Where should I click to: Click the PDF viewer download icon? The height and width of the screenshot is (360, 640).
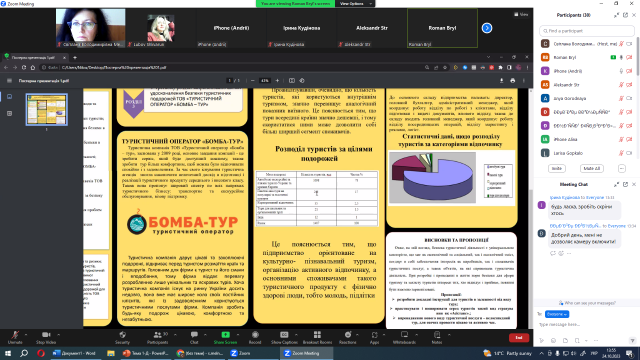pos(501,81)
